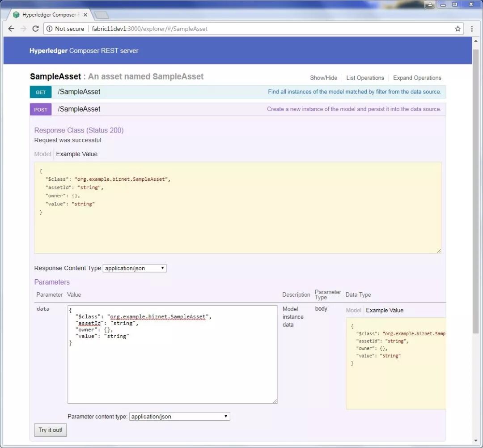Open a new tab via the blank tab button
483x448 pixels.
tap(102, 14)
